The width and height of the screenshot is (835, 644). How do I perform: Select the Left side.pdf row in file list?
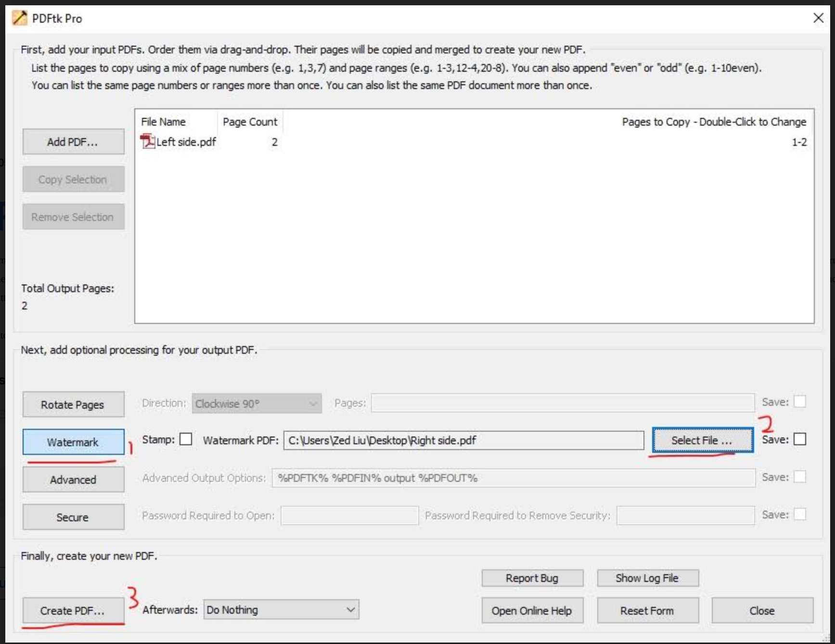point(474,142)
